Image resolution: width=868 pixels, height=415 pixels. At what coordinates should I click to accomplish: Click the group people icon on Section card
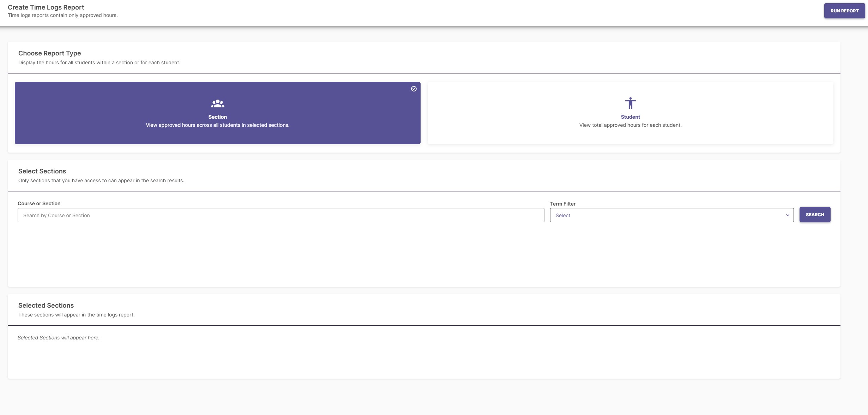point(217,104)
